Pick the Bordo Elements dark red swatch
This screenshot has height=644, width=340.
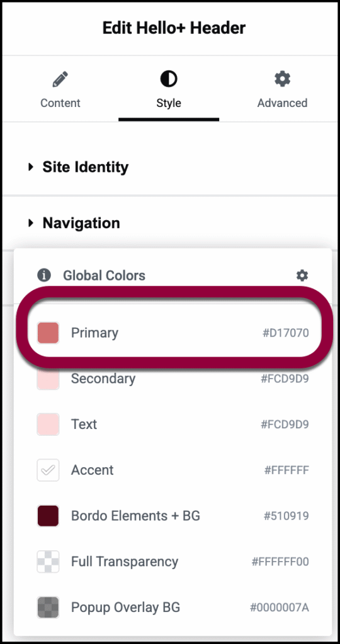(x=48, y=516)
